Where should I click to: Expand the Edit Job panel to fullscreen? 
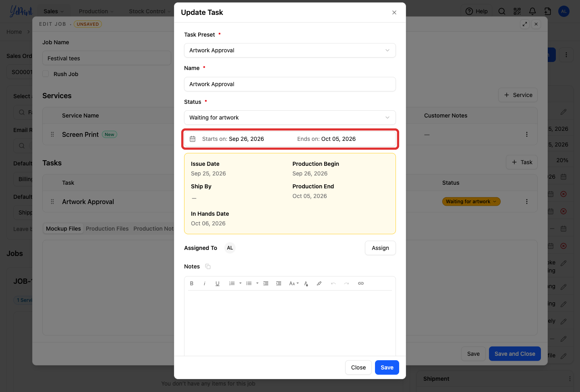click(x=525, y=24)
